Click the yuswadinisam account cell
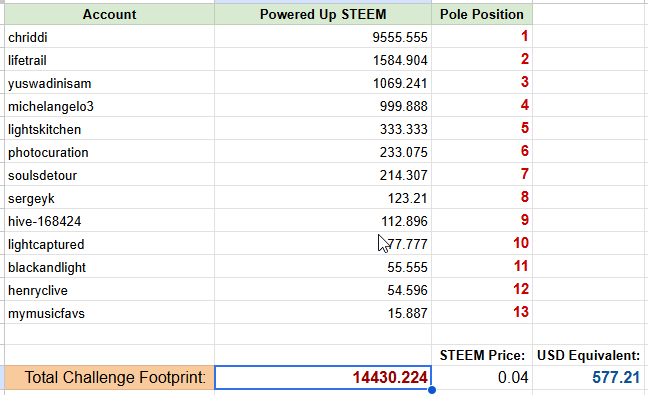Image resolution: width=648 pixels, height=395 pixels. pyautogui.click(x=110, y=83)
